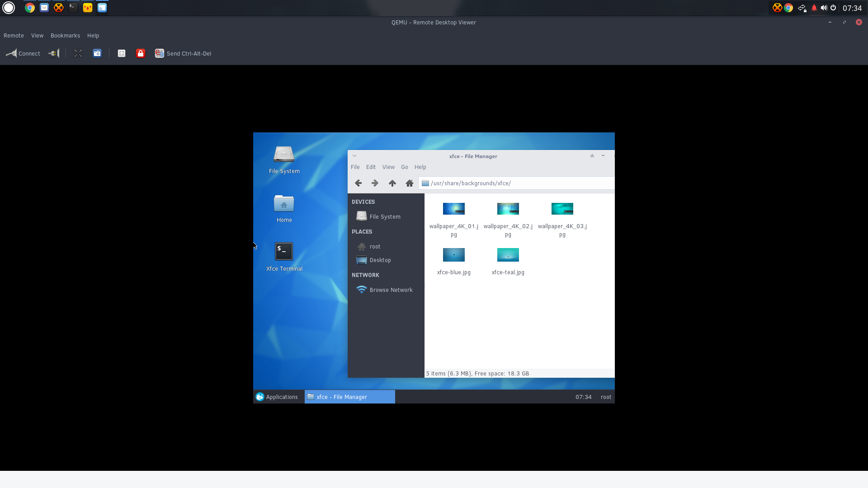Click the roll-up arrow in File Manager titlebar
Screen dimensions: 868x488
point(592,156)
